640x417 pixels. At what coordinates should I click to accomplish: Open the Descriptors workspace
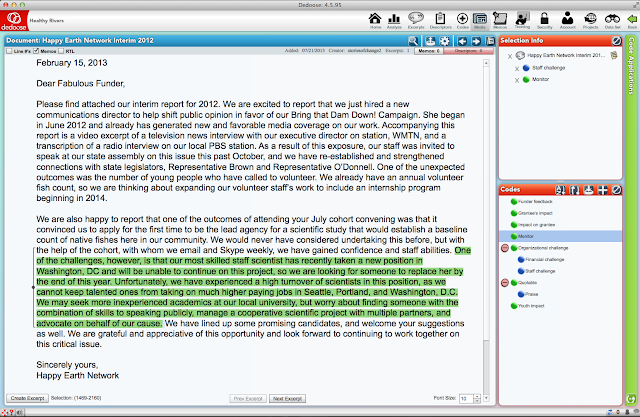[x=440, y=20]
